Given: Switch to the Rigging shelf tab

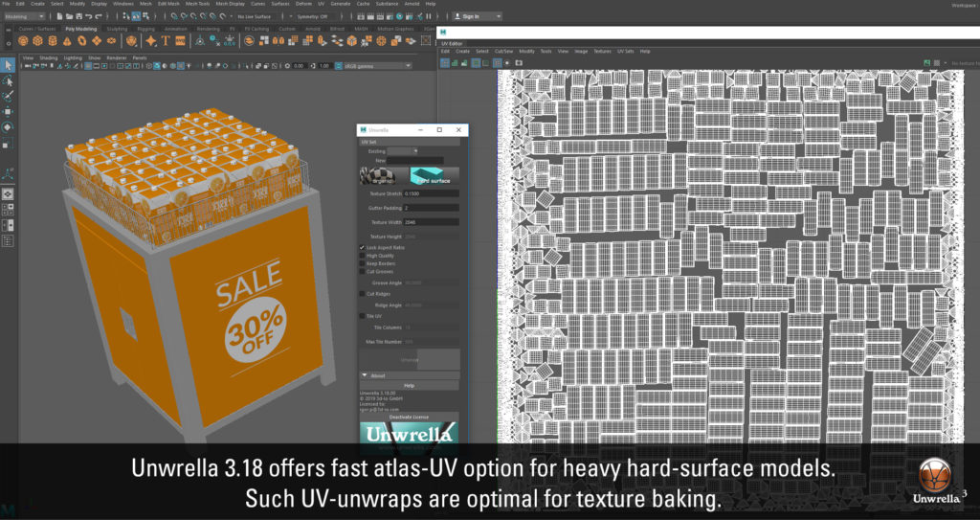Looking at the screenshot, I should [146, 29].
